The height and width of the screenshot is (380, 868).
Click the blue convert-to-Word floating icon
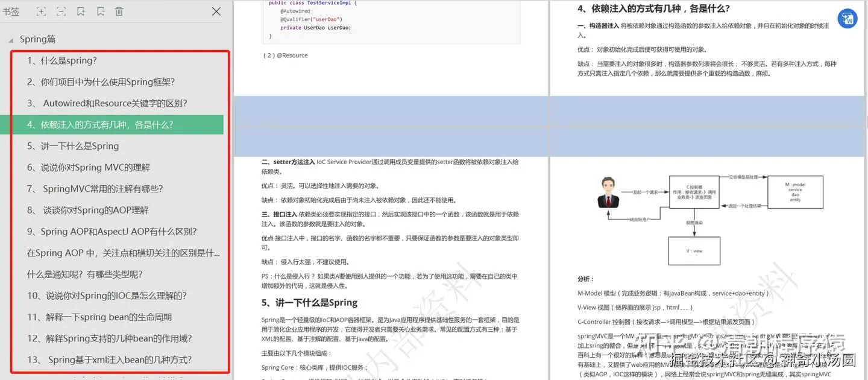point(848,19)
